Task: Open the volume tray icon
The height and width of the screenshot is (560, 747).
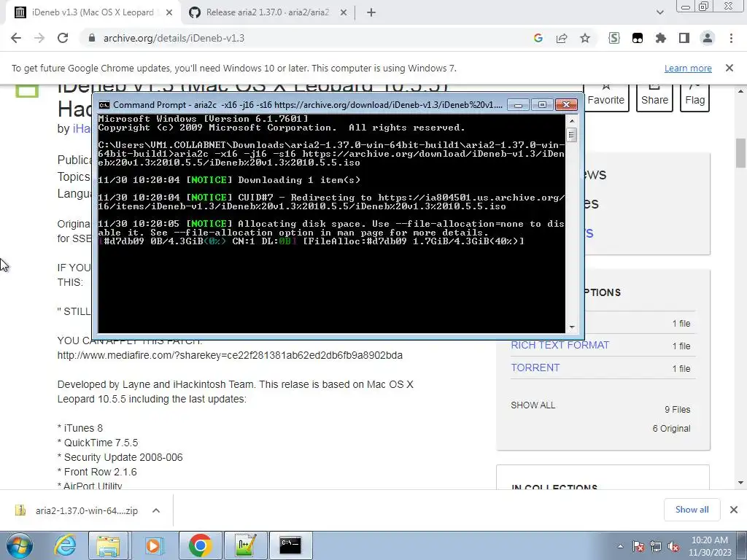Action: click(x=673, y=546)
